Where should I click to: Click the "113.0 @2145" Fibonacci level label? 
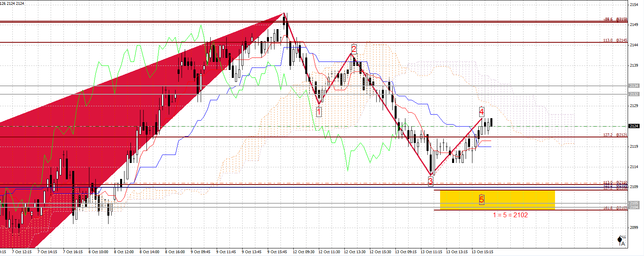pos(615,40)
